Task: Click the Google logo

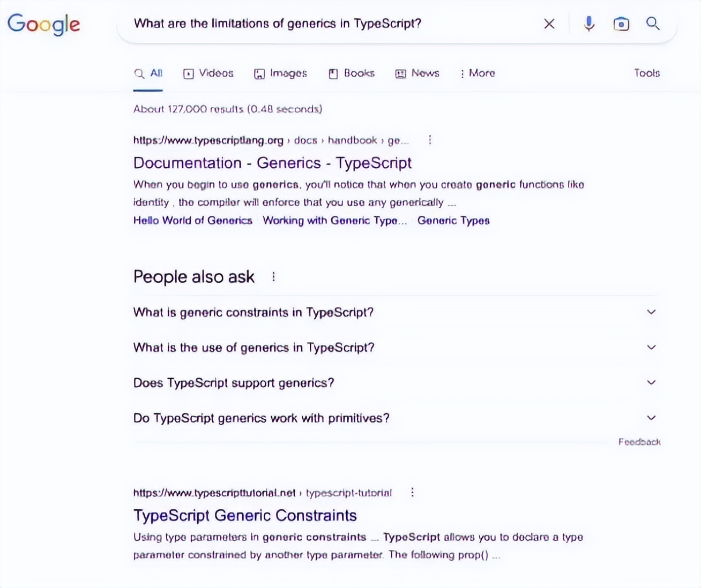Action: (x=43, y=24)
